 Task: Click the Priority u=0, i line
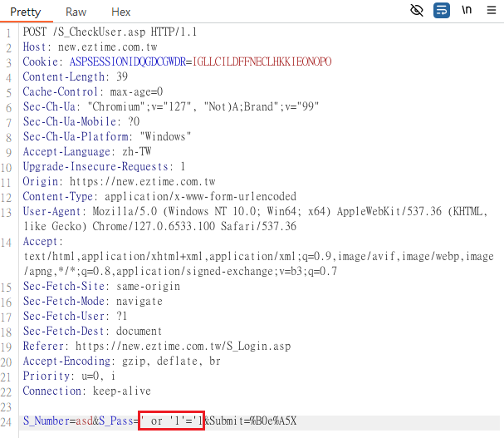pos(69,376)
